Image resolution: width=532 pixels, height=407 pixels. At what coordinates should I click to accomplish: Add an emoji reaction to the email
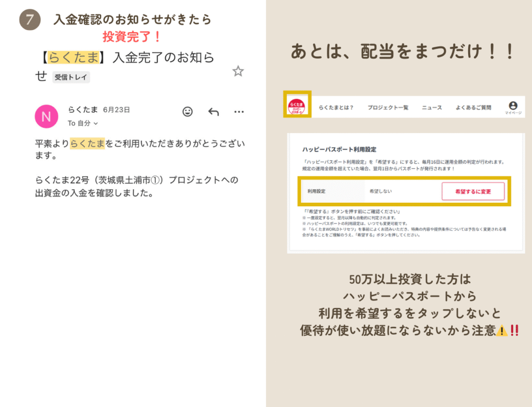click(x=188, y=112)
